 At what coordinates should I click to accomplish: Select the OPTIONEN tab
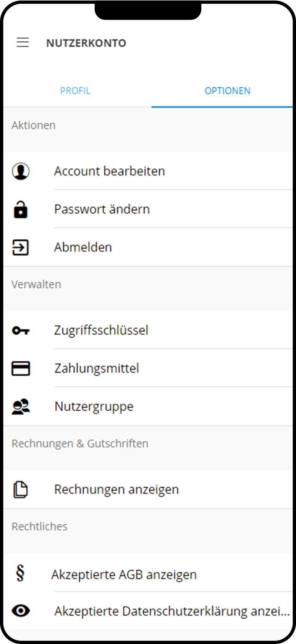[x=228, y=91]
